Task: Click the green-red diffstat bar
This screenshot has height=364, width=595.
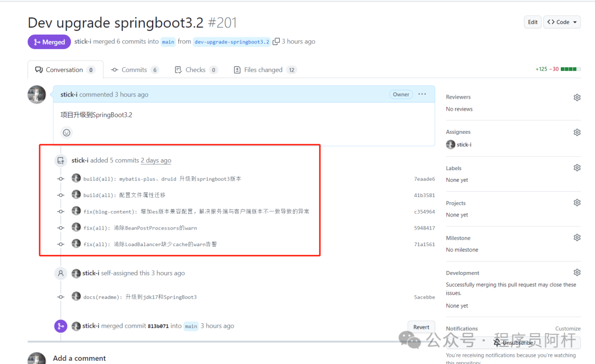Action: (x=570, y=69)
